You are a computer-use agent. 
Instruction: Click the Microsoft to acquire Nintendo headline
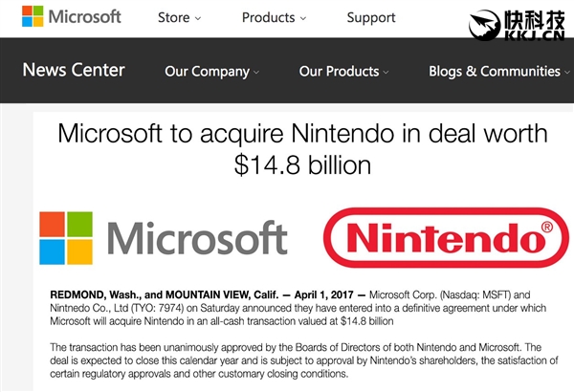tap(302, 149)
